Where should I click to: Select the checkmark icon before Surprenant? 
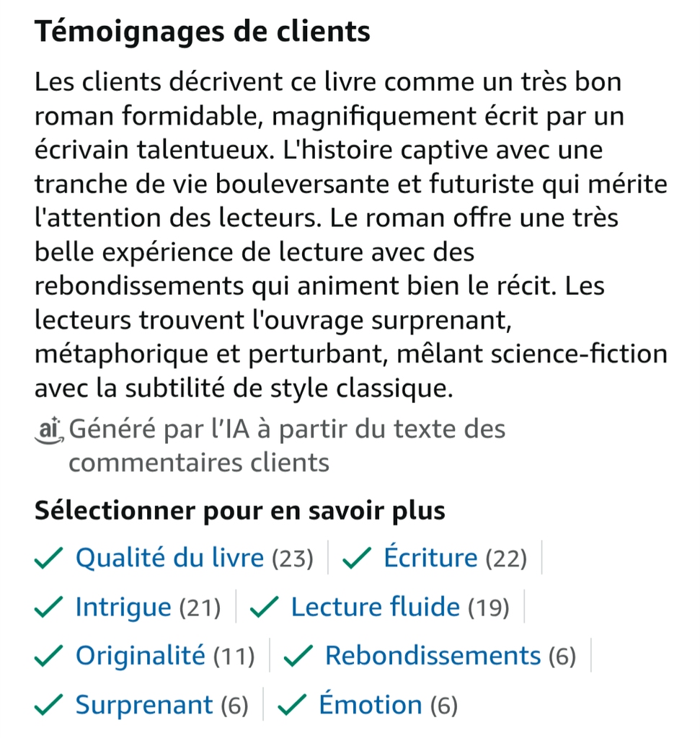click(x=48, y=705)
